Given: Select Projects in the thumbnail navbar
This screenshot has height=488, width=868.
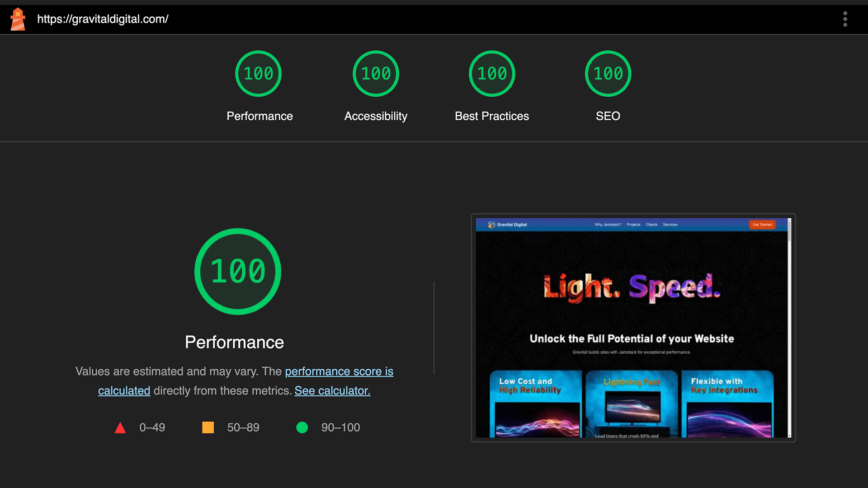Looking at the screenshot, I should (634, 224).
